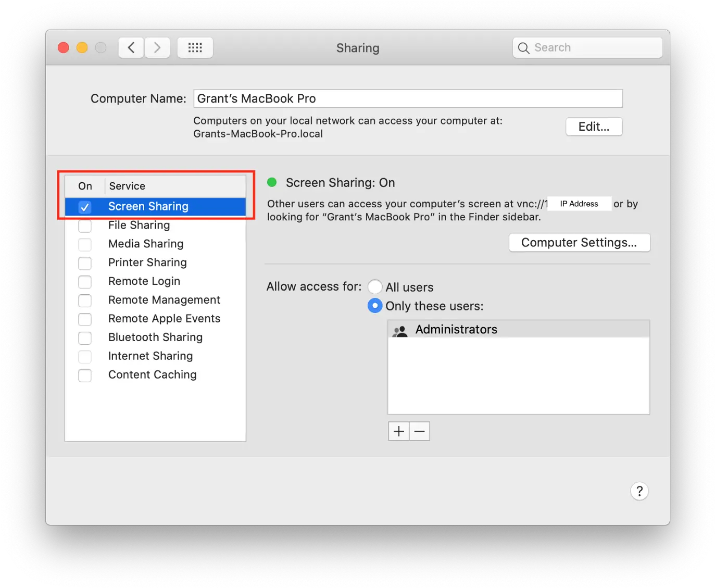This screenshot has width=715, height=588.
Task: Go back with the left arrow button
Action: coord(131,48)
